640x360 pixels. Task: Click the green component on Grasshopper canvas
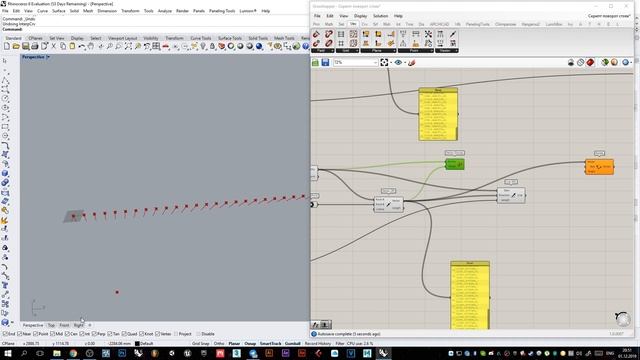pos(455,164)
